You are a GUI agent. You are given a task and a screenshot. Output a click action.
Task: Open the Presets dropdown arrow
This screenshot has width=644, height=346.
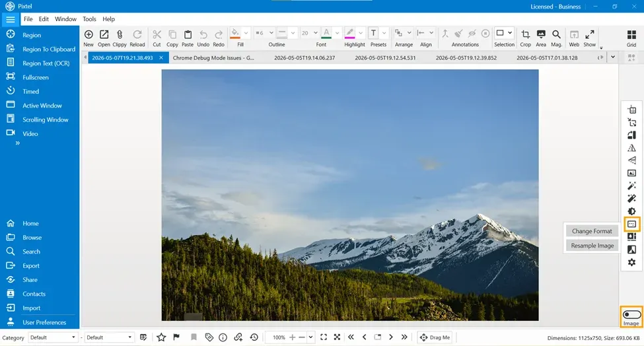[384, 33]
